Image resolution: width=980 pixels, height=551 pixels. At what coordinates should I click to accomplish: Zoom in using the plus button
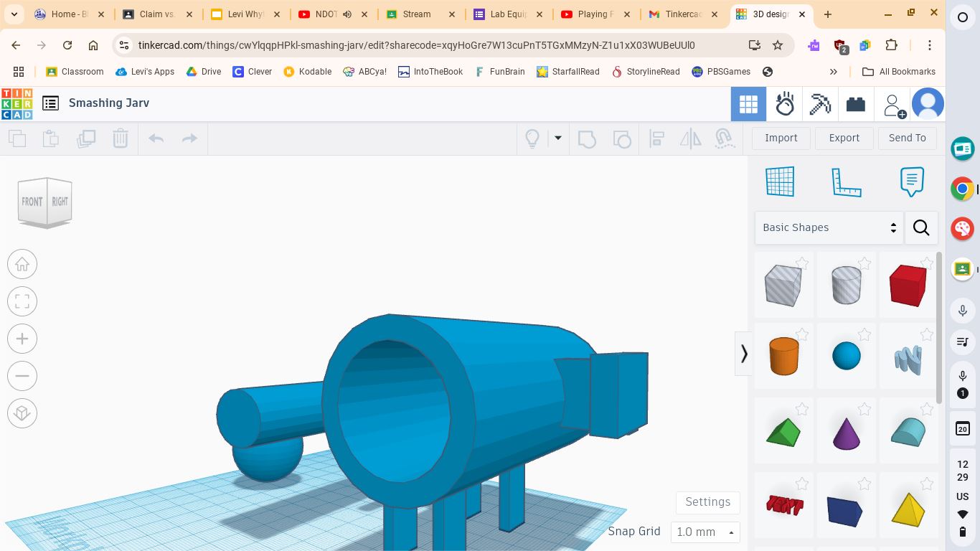[22, 339]
